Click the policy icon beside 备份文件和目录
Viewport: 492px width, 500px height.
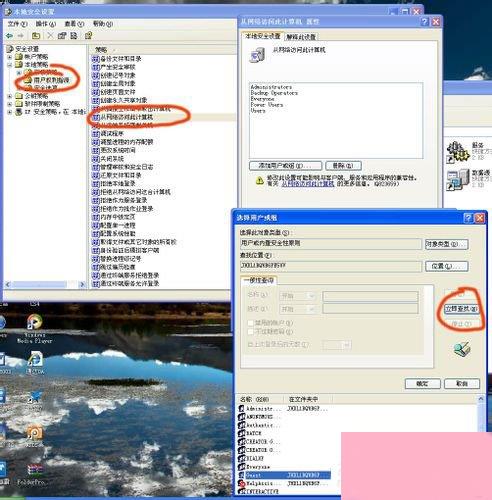click(95, 59)
